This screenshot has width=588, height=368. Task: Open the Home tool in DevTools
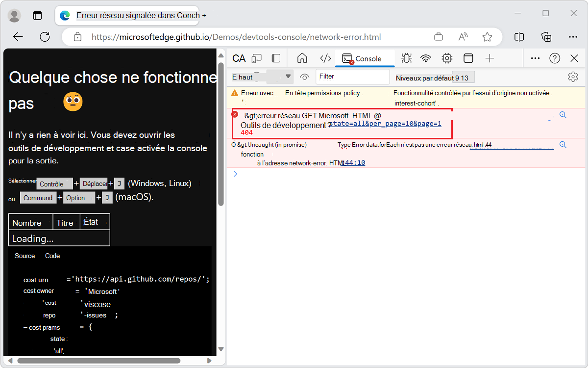[302, 58]
